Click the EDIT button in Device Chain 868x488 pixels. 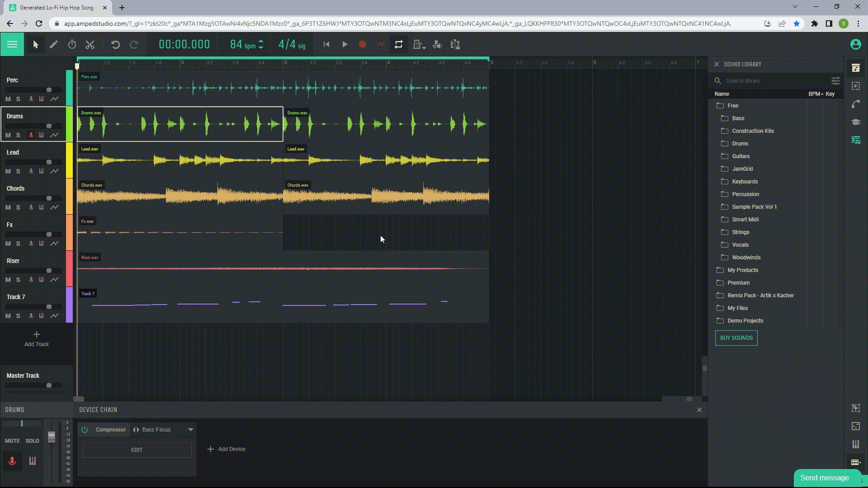point(137,450)
